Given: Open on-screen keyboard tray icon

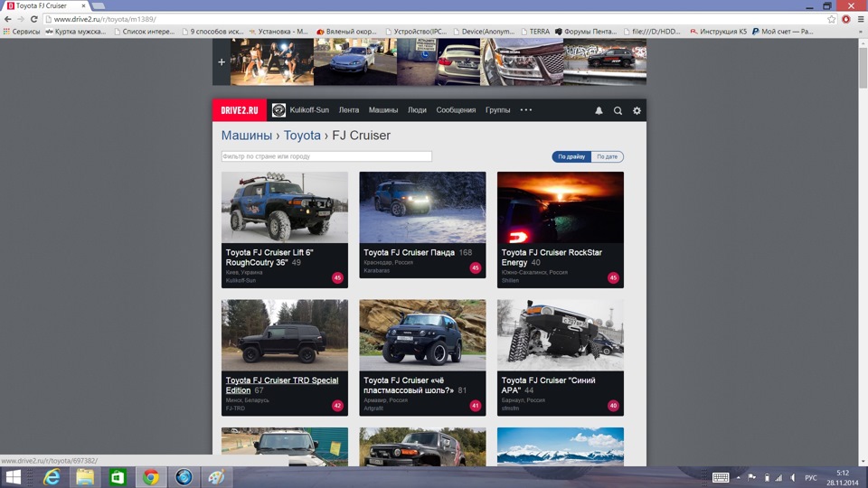Looking at the screenshot, I should 721,477.
